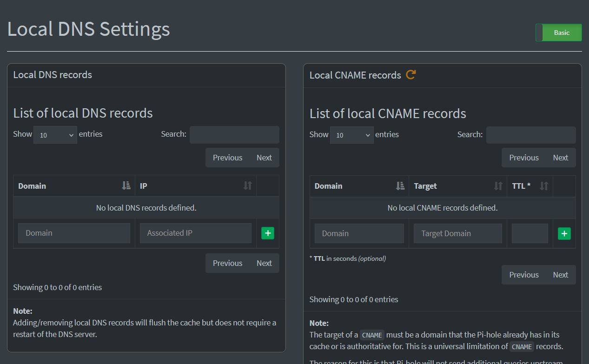The width and height of the screenshot is (589, 364).
Task: Click the Domain field in DNS records
Action: click(74, 233)
